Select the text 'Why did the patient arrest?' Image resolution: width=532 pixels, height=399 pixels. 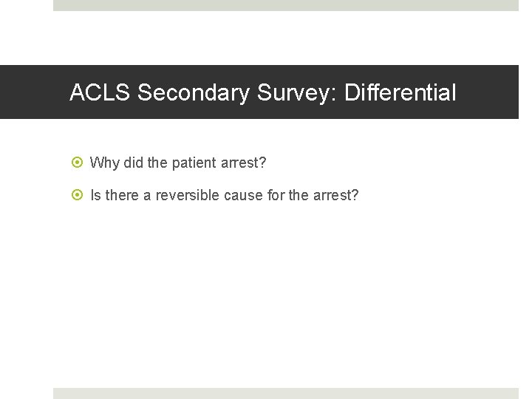(x=177, y=163)
